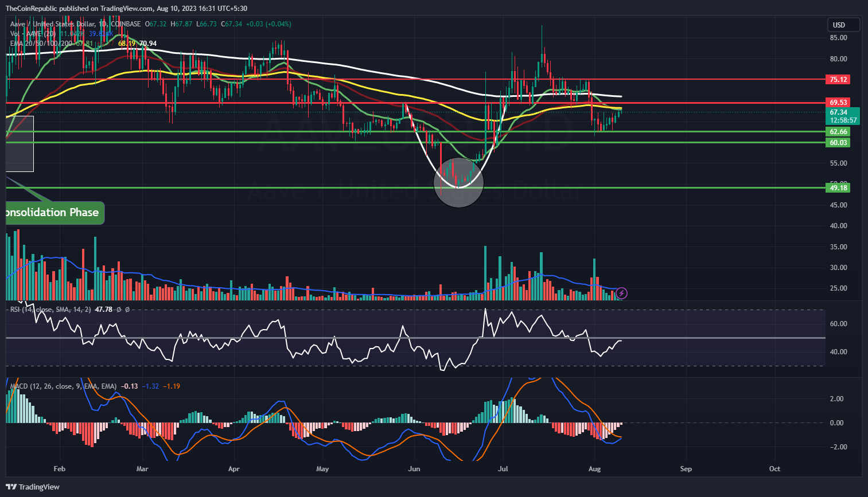Click the white EMA value 70.94
Image resolution: width=868 pixels, height=497 pixels.
point(148,44)
